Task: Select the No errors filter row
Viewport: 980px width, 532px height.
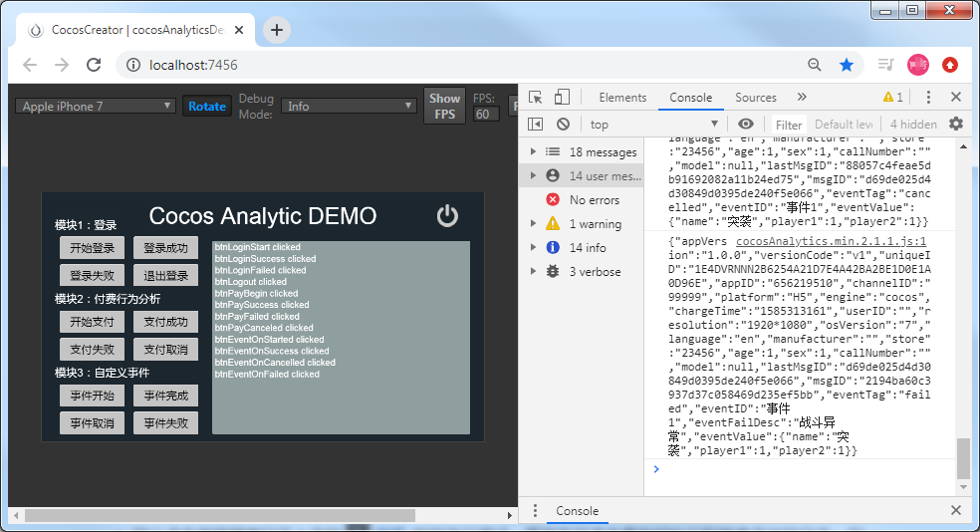Action: pos(582,200)
